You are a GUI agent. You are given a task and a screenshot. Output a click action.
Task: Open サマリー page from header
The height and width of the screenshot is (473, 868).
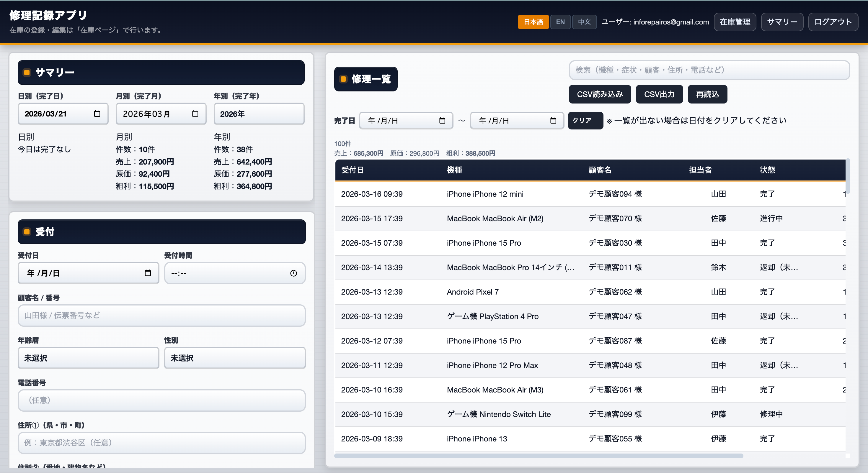pyautogui.click(x=782, y=22)
